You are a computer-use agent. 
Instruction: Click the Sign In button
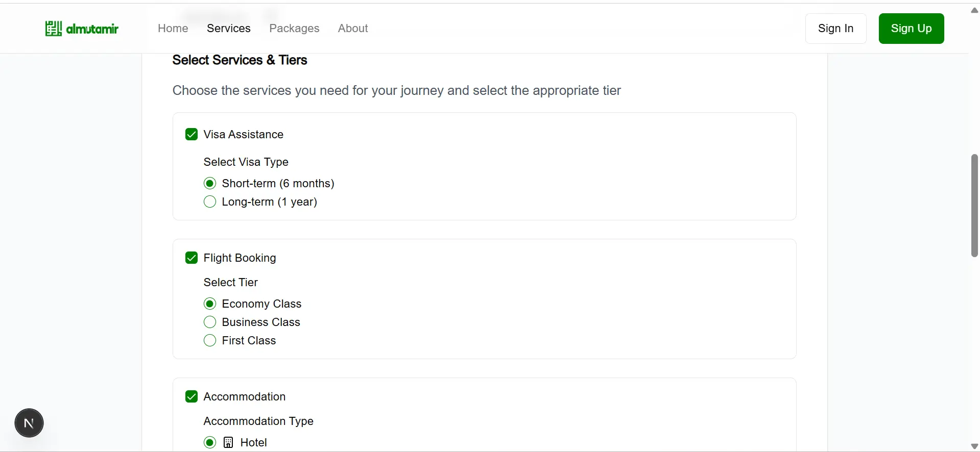click(x=835, y=29)
